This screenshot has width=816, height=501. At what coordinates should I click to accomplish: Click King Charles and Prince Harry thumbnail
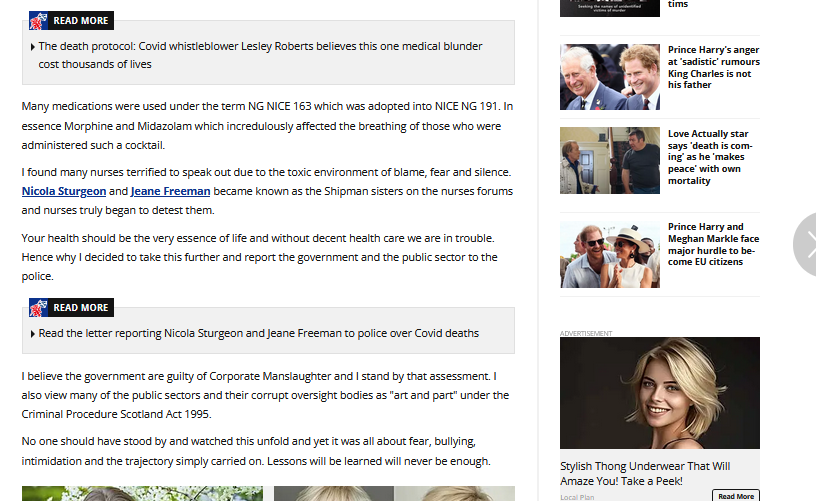[x=610, y=77]
